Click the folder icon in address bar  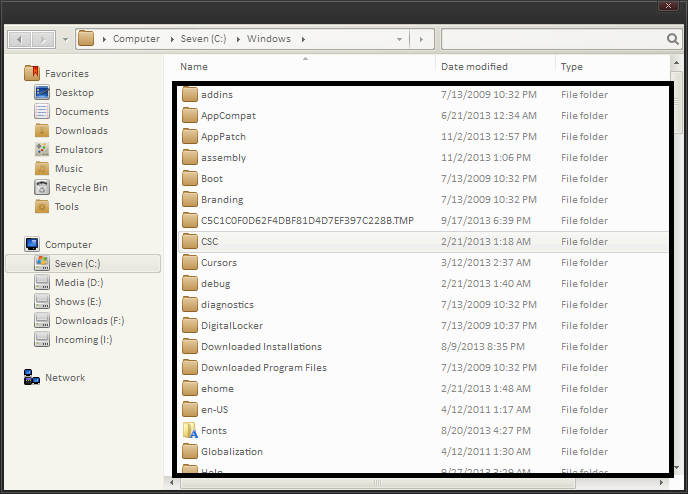[x=86, y=39]
